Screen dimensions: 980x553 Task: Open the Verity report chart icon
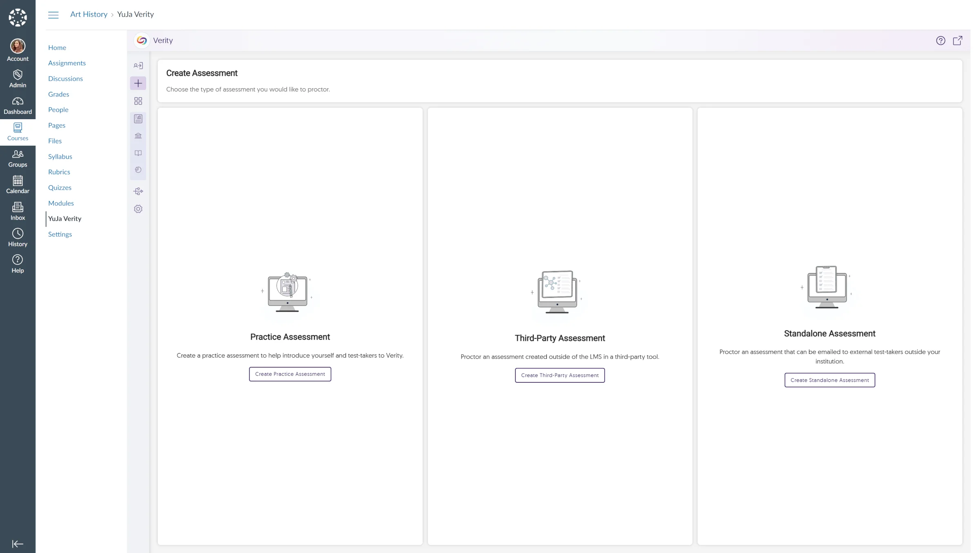click(138, 119)
